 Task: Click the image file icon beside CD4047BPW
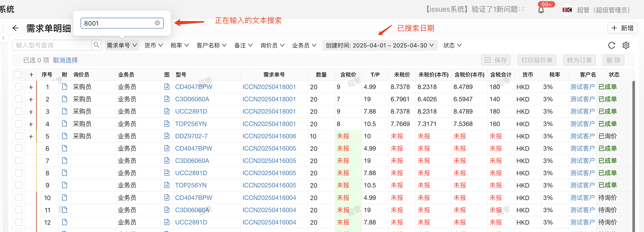pos(167,87)
